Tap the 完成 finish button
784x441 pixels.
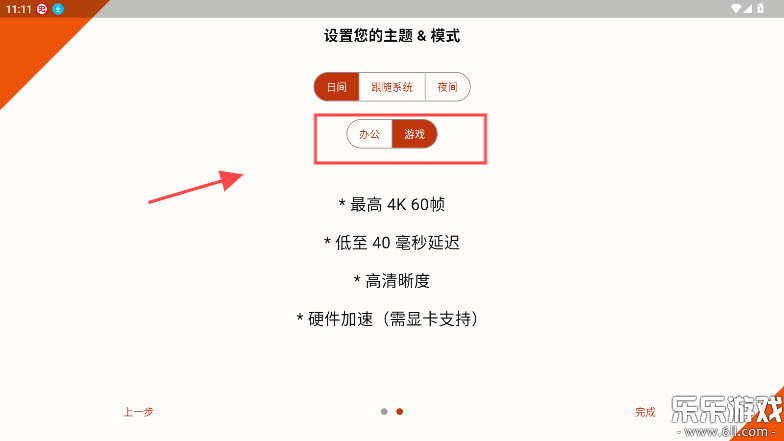pos(645,412)
